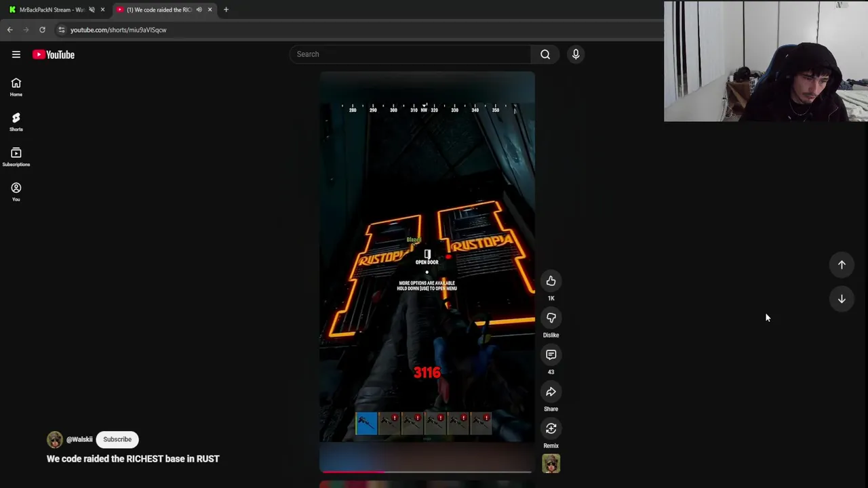Click the 1K likes count
The height and width of the screenshot is (488, 868).
551,298
